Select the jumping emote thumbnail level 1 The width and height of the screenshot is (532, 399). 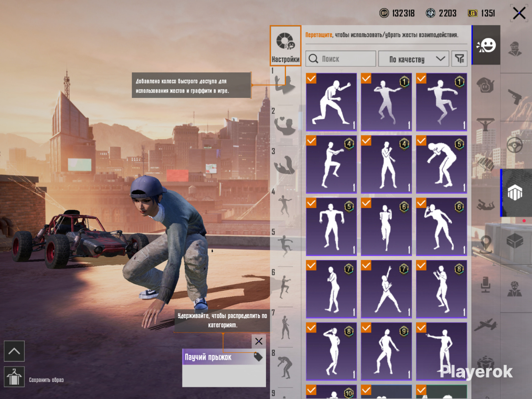tap(441, 102)
